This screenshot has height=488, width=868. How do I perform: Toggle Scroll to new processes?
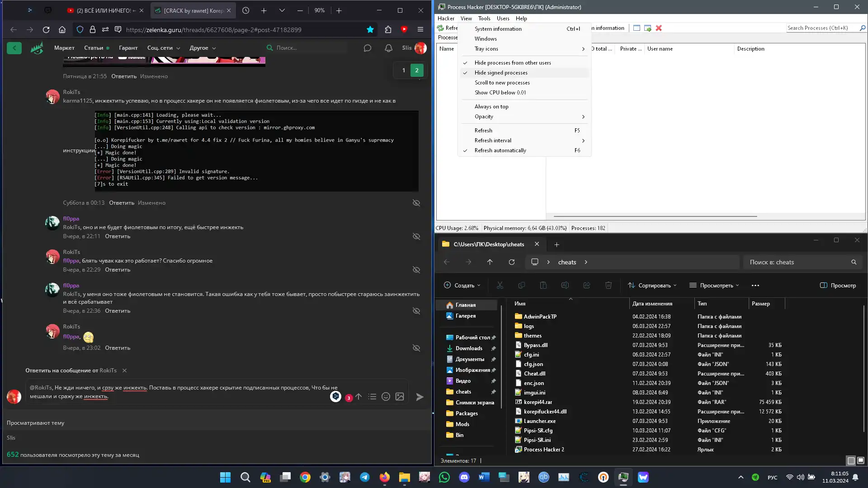point(524,83)
